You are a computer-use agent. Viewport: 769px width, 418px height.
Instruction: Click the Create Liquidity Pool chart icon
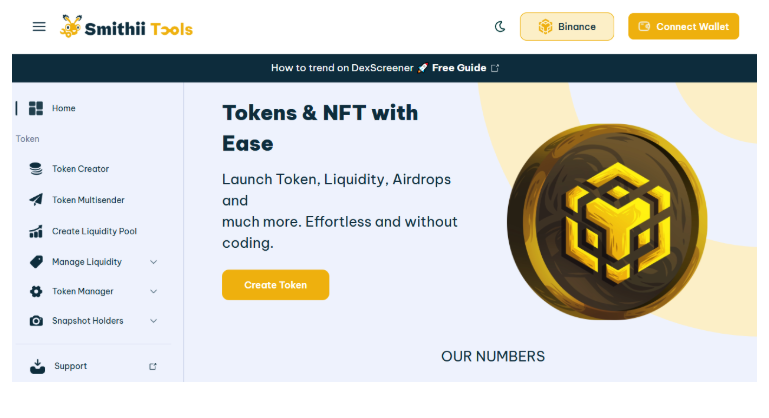coord(36,231)
